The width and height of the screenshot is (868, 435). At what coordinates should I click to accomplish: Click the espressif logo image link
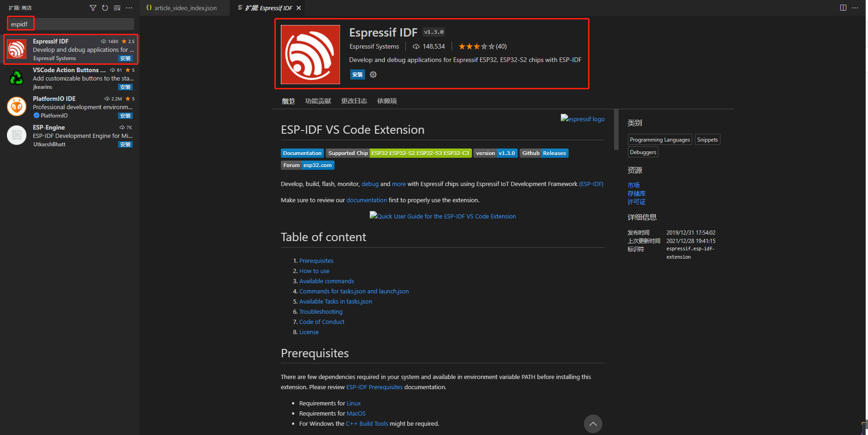pyautogui.click(x=583, y=119)
